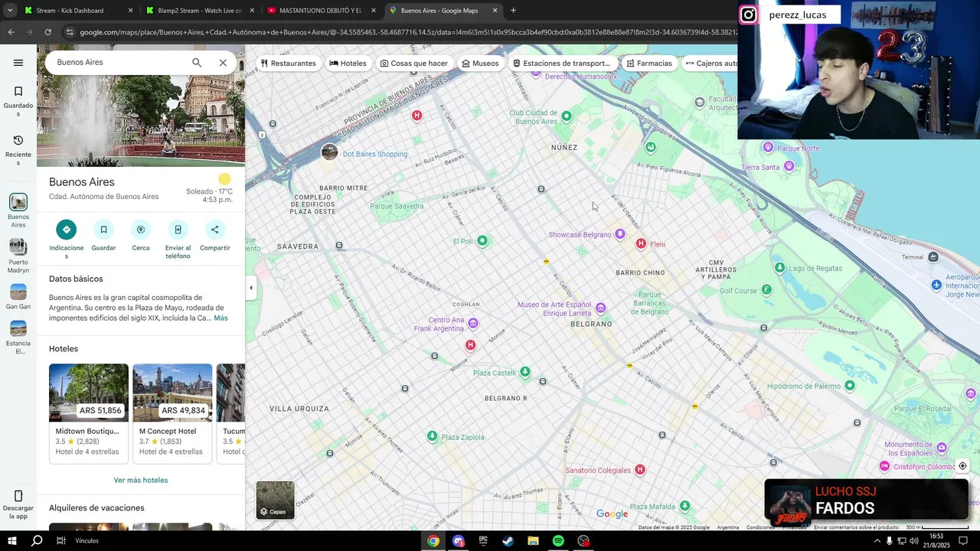Go back in browser history
Viewport: 980px width, 551px height.
11,32
